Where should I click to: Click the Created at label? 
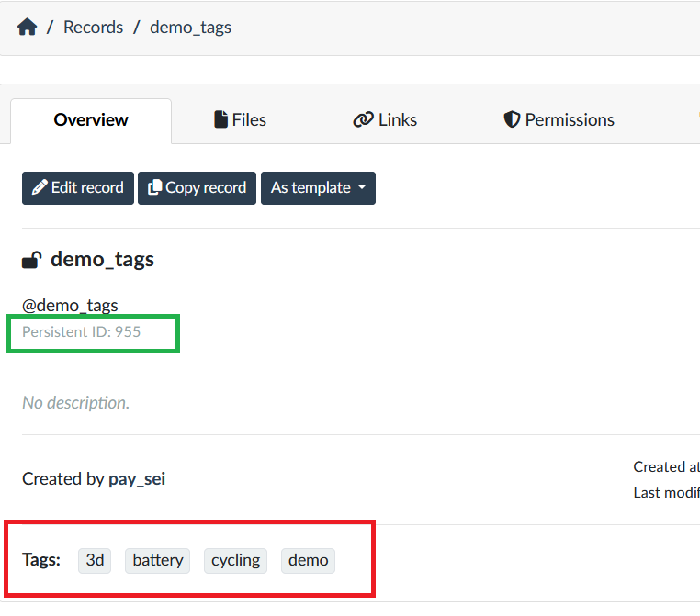tap(666, 467)
